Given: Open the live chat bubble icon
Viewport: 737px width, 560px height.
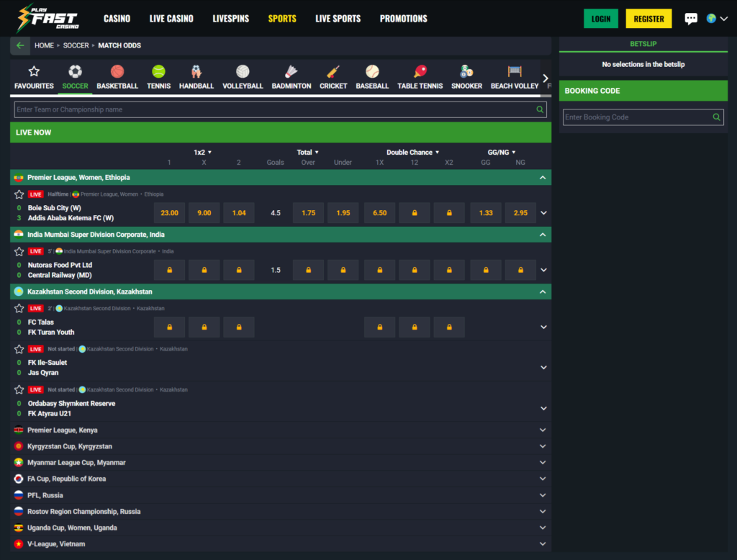Looking at the screenshot, I should point(691,19).
